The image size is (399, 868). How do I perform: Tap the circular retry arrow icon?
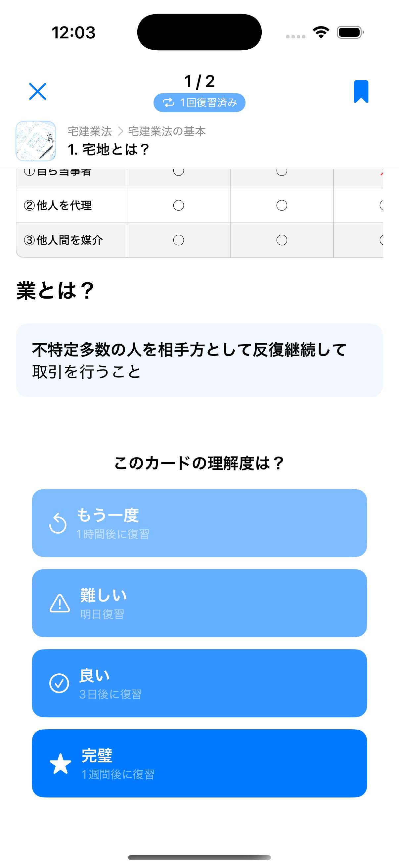click(58, 523)
